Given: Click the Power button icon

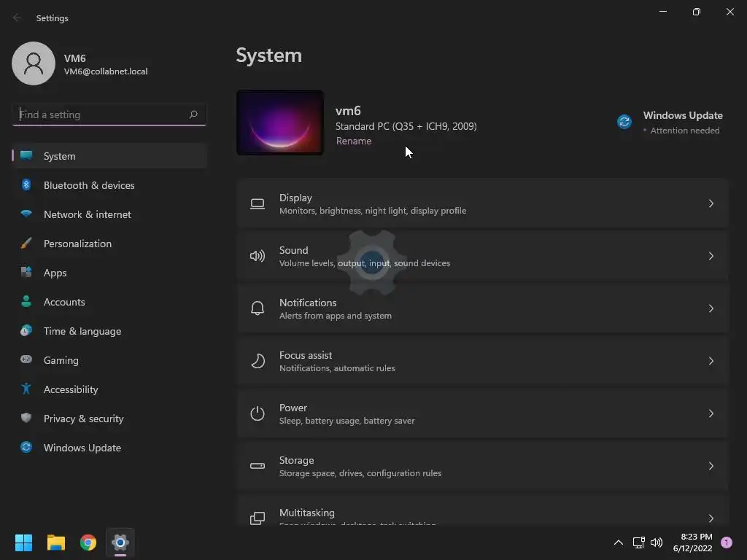Looking at the screenshot, I should (x=258, y=413).
